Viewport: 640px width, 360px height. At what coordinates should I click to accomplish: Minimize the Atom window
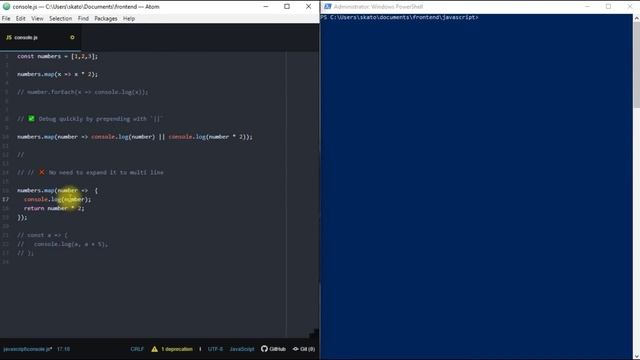tap(266, 7)
